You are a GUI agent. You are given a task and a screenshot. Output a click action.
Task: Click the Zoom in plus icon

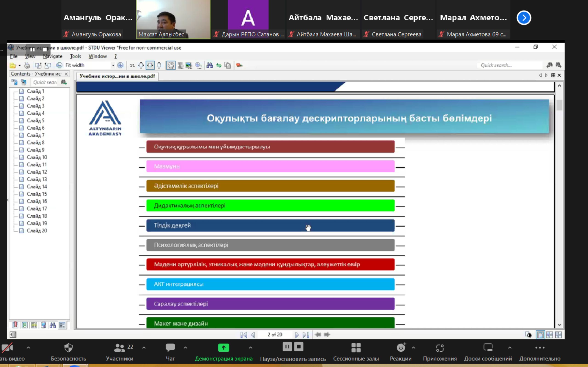tap(120, 65)
